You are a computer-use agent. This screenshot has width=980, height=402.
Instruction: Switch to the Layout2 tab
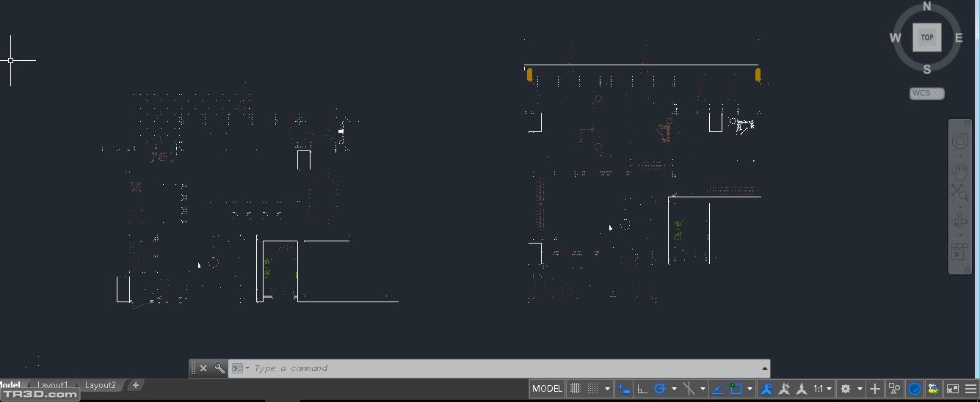point(101,385)
